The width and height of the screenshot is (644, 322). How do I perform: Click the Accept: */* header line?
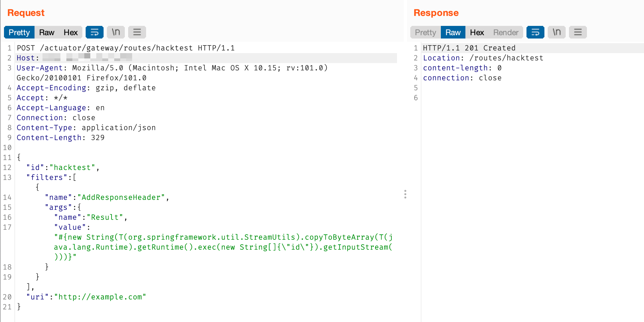point(42,98)
